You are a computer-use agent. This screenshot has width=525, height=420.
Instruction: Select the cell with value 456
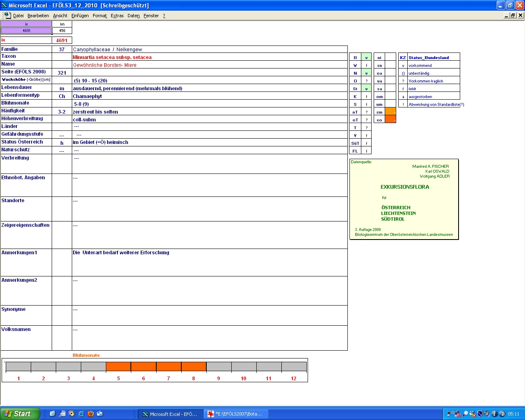62,30
